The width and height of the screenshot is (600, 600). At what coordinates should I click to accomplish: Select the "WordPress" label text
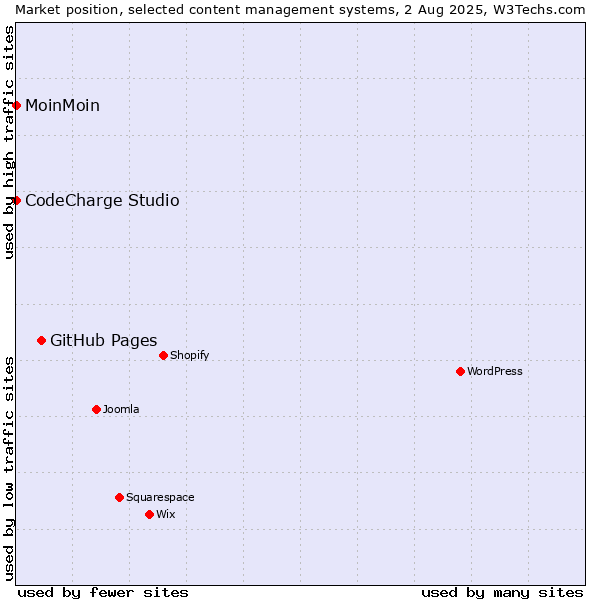coord(495,372)
